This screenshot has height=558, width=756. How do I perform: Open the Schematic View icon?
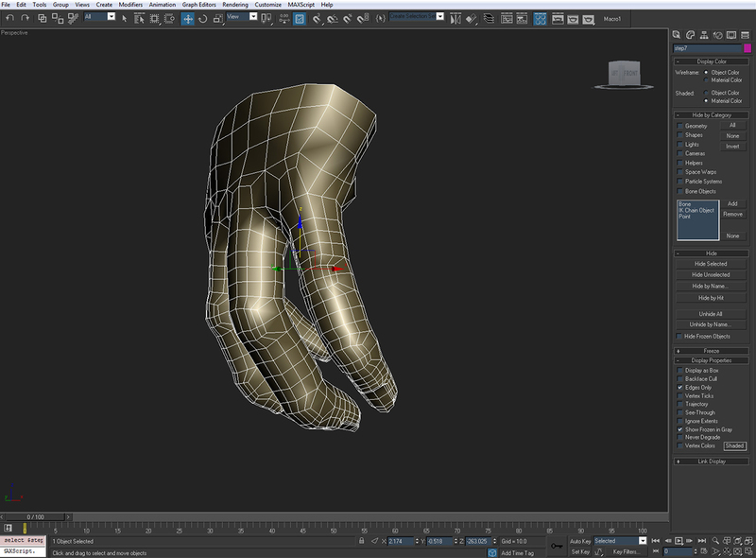pyautogui.click(x=523, y=18)
